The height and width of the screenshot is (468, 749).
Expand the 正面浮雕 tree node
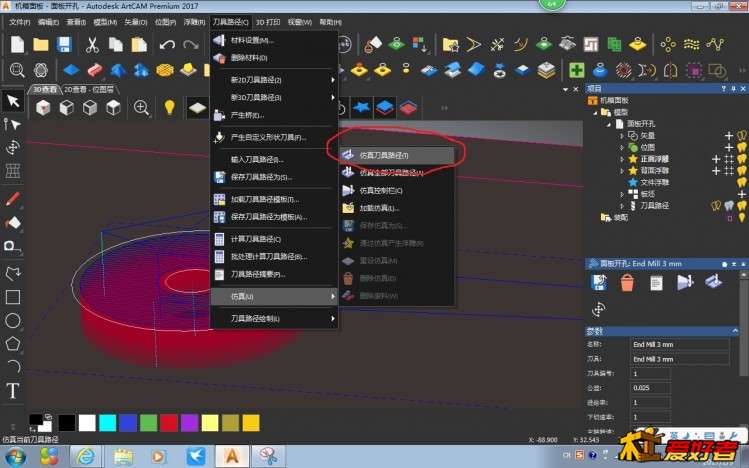click(x=621, y=159)
